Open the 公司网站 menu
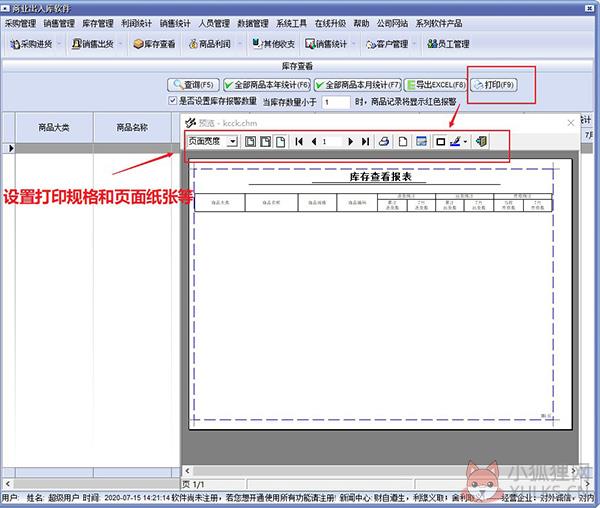Viewport: 600px width, 508px height. point(392,23)
